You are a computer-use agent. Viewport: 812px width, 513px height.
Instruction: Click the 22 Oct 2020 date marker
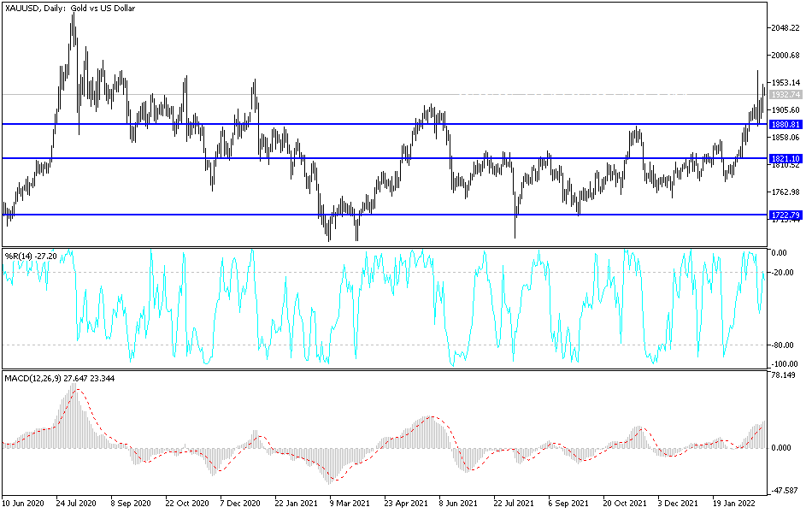[186, 503]
